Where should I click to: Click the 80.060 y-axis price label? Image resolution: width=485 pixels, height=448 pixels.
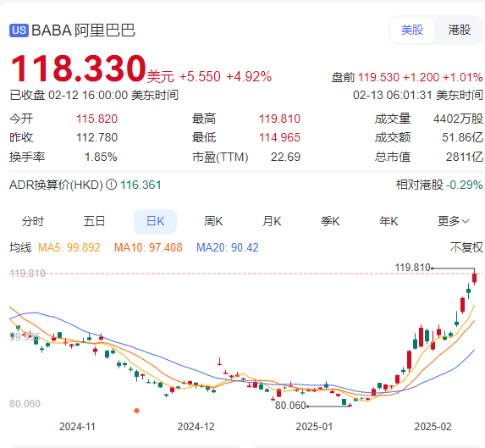[25, 404]
